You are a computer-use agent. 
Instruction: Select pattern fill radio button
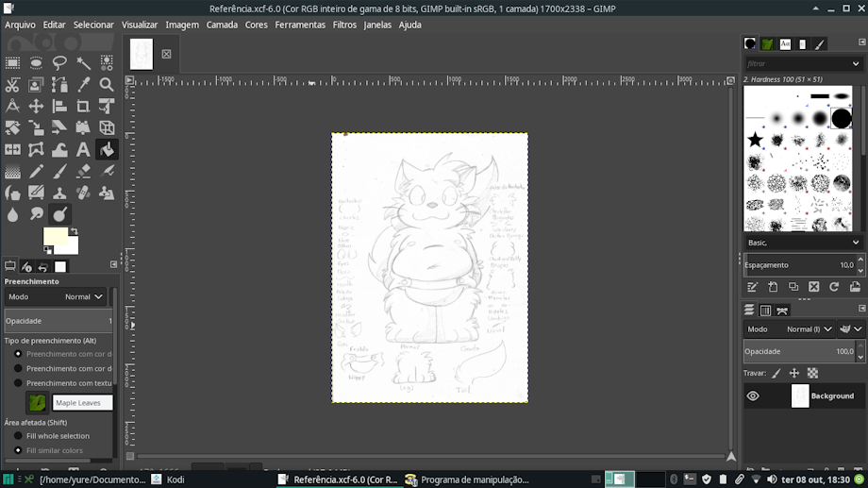[18, 383]
